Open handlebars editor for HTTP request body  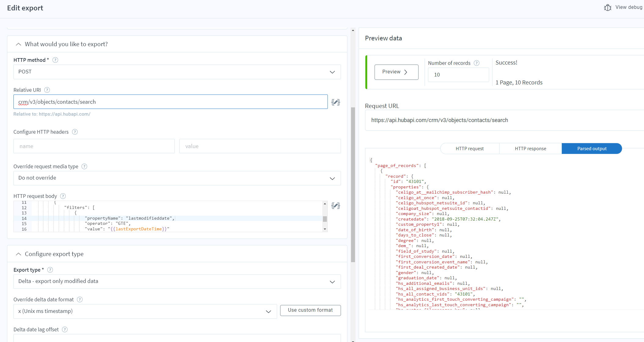(x=336, y=206)
